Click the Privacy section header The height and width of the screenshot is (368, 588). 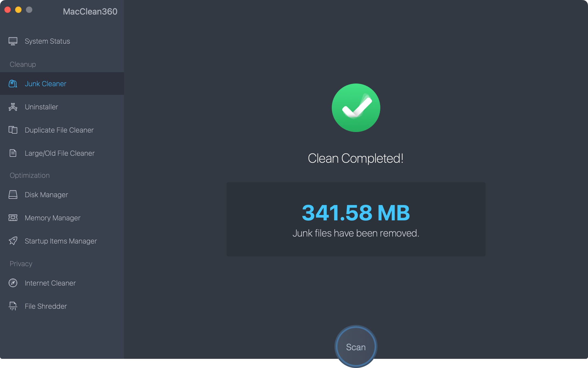pos(21,263)
